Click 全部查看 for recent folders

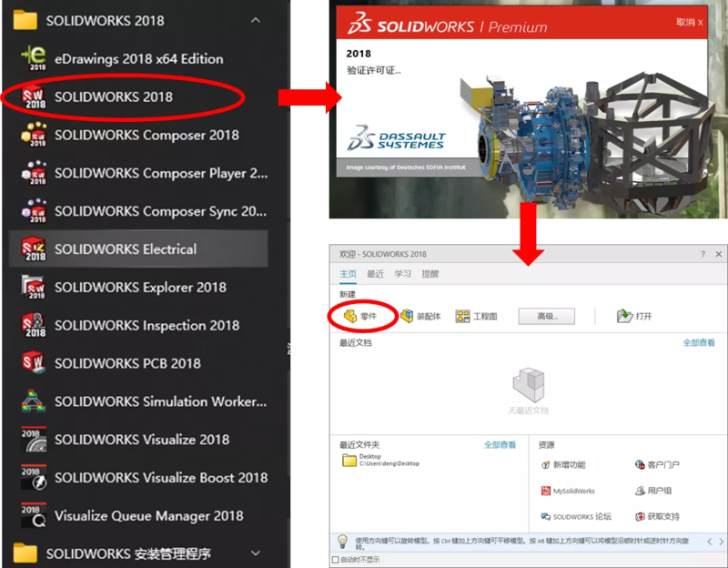tap(500, 444)
